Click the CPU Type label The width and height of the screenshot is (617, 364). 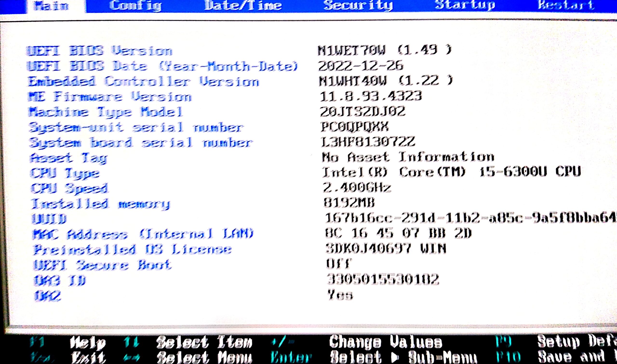pyautogui.click(x=65, y=174)
